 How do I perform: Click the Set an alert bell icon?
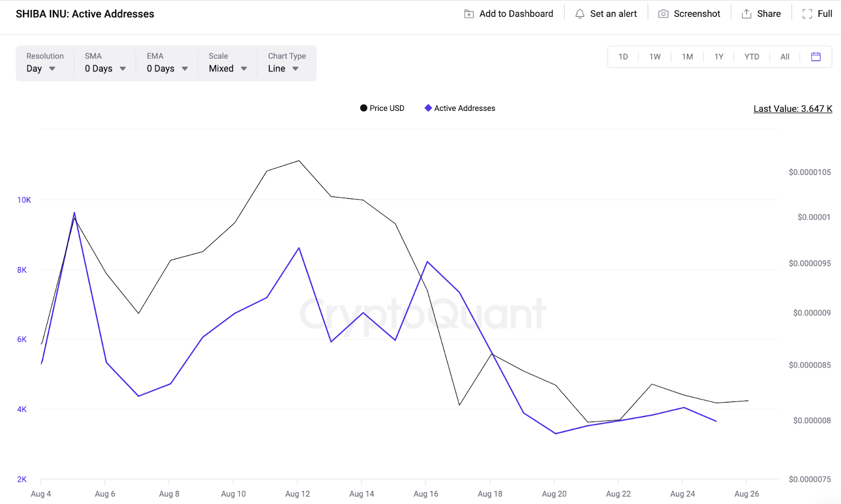580,14
